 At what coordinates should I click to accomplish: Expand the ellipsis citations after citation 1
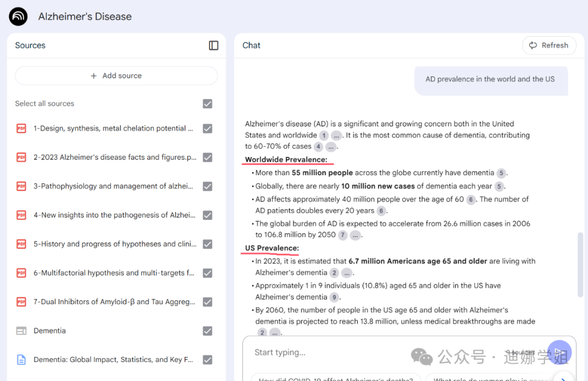tap(336, 136)
